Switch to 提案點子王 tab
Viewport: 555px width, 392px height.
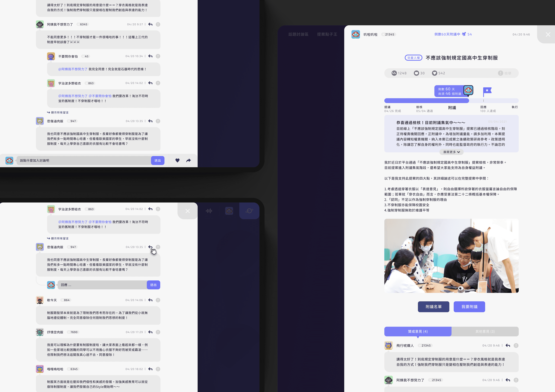pyautogui.click(x=327, y=34)
